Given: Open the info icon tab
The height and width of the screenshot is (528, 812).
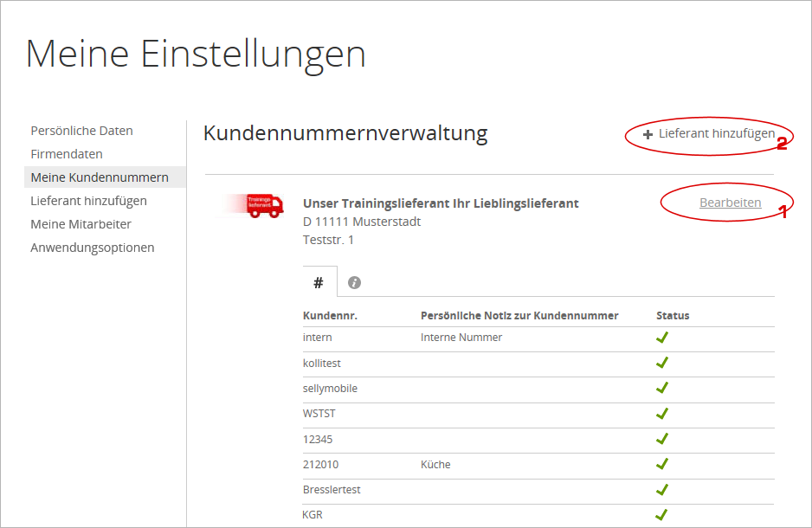Looking at the screenshot, I should click(x=354, y=282).
